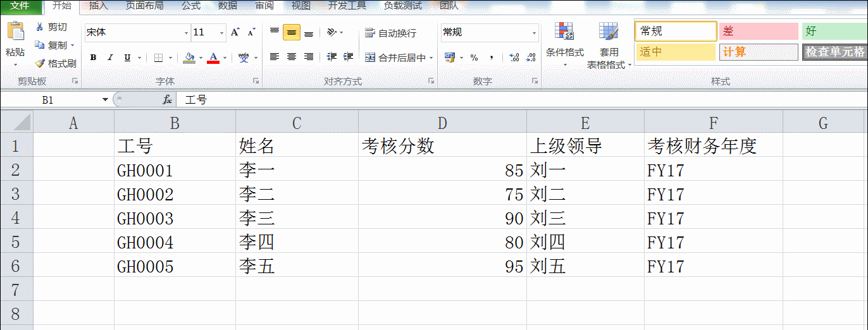
Task: Apply the Calculation (计算) cell style
Action: pos(759,52)
